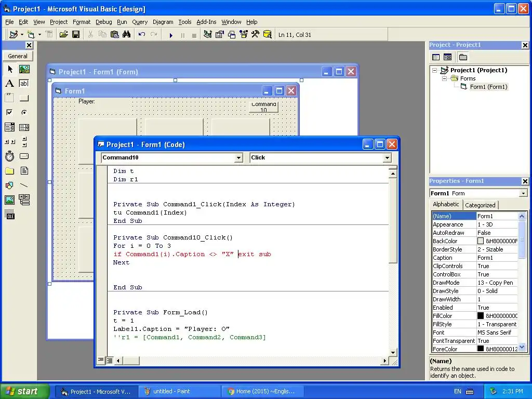This screenshot has height=399, width=532.
Task: Click the Command10 button on Form1
Action: [263, 107]
